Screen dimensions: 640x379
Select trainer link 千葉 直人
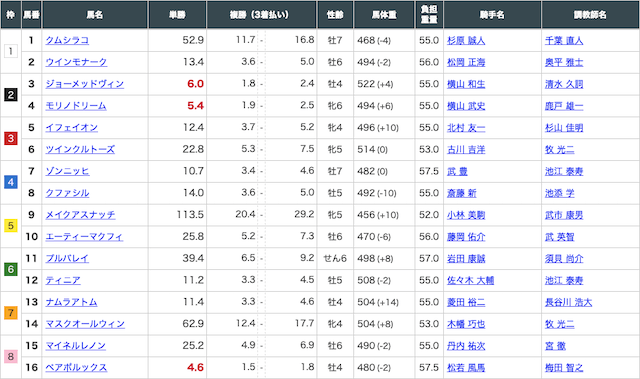pyautogui.click(x=564, y=40)
